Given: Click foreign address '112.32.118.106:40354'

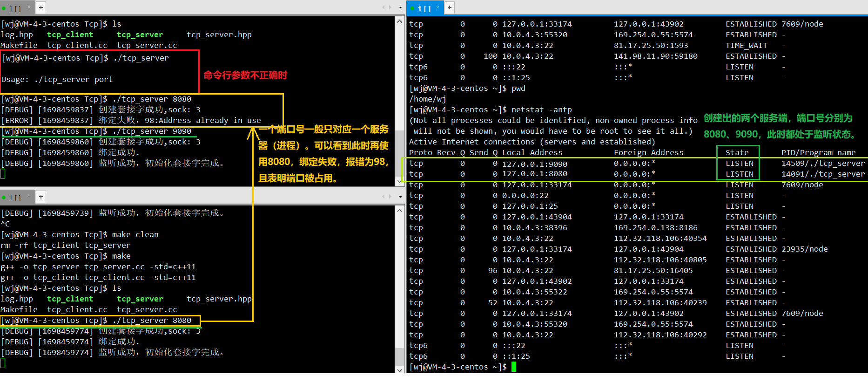Looking at the screenshot, I should 660,239.
